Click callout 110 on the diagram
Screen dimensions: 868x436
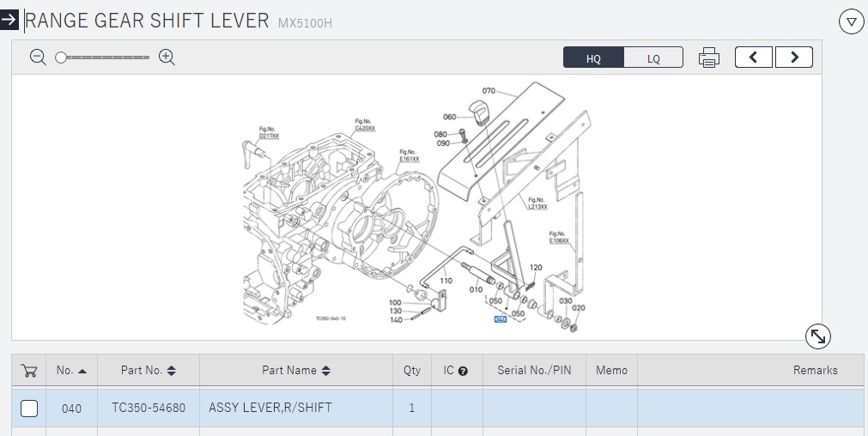click(x=446, y=281)
